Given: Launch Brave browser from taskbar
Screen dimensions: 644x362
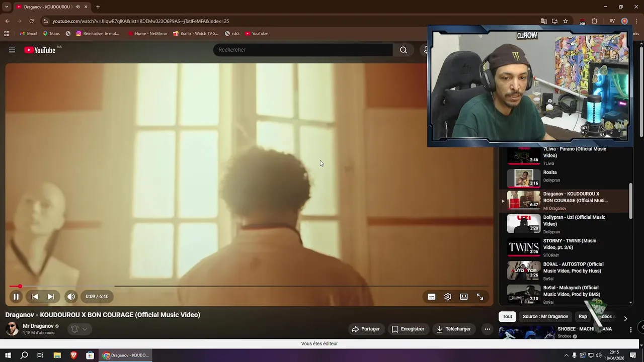Looking at the screenshot, I should [x=73, y=355].
